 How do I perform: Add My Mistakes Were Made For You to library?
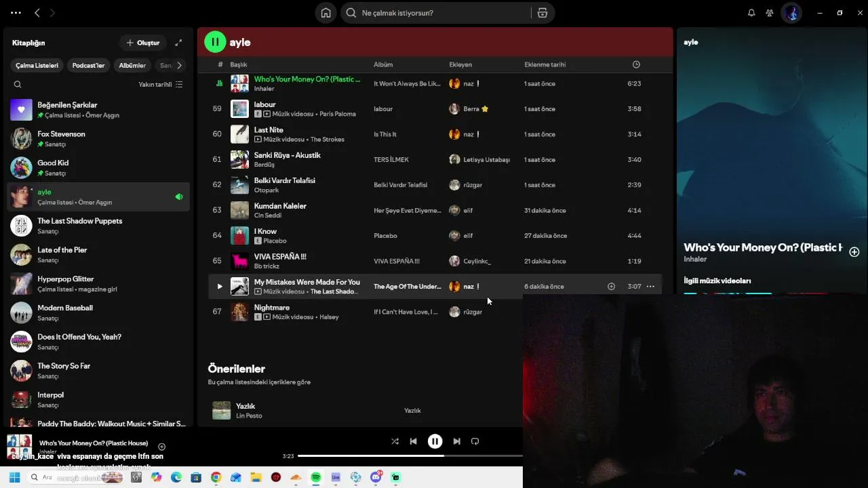pos(611,287)
